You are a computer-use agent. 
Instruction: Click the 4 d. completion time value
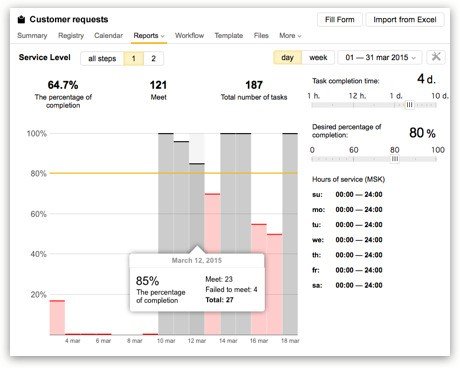(426, 79)
